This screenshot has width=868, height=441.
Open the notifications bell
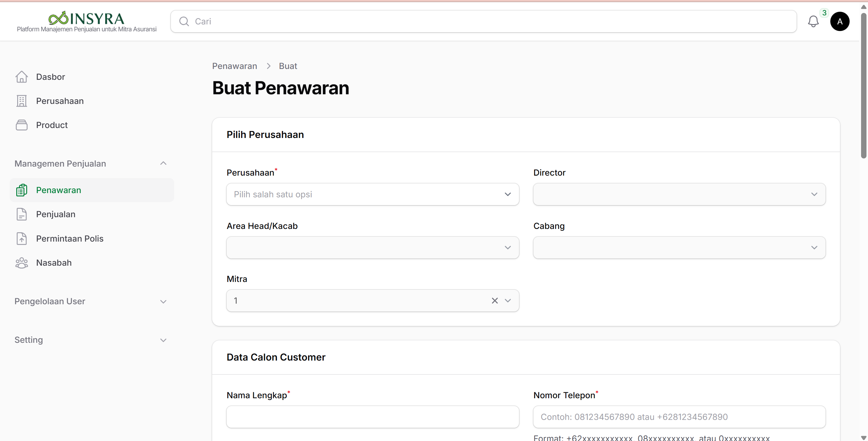(813, 22)
